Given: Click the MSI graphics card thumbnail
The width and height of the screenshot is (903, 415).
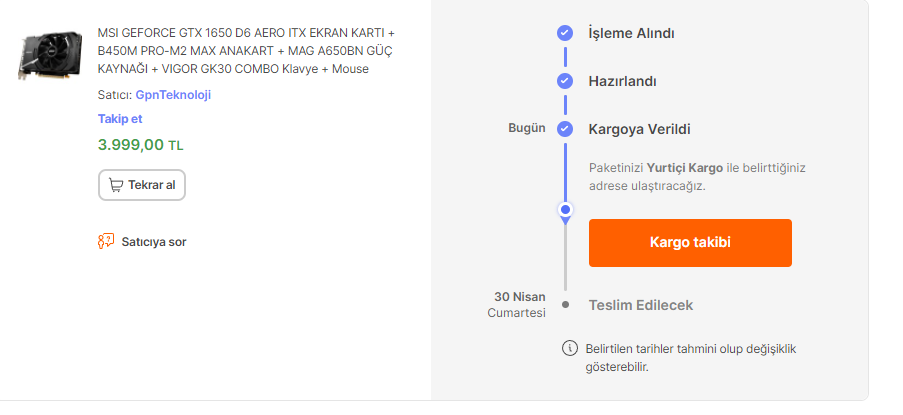Looking at the screenshot, I should click(49, 56).
